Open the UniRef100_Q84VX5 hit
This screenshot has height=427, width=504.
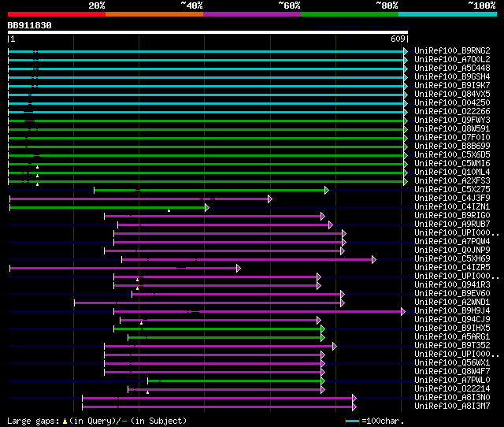tap(452, 95)
